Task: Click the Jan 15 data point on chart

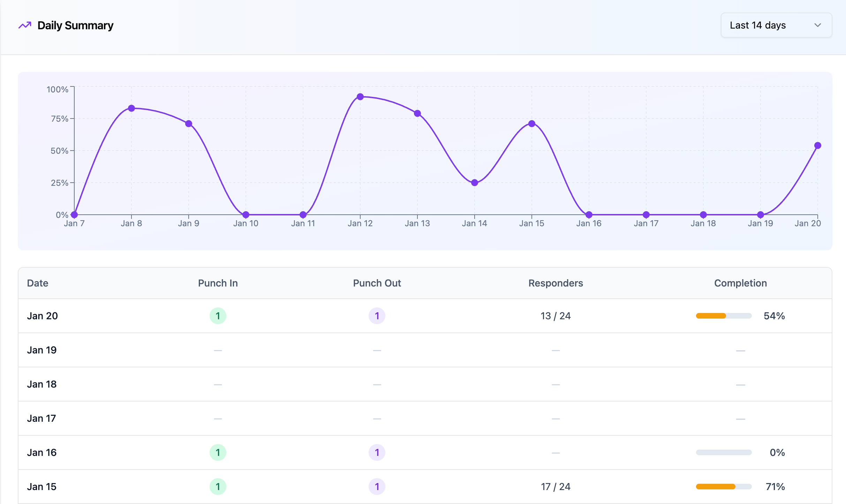Action: click(532, 124)
